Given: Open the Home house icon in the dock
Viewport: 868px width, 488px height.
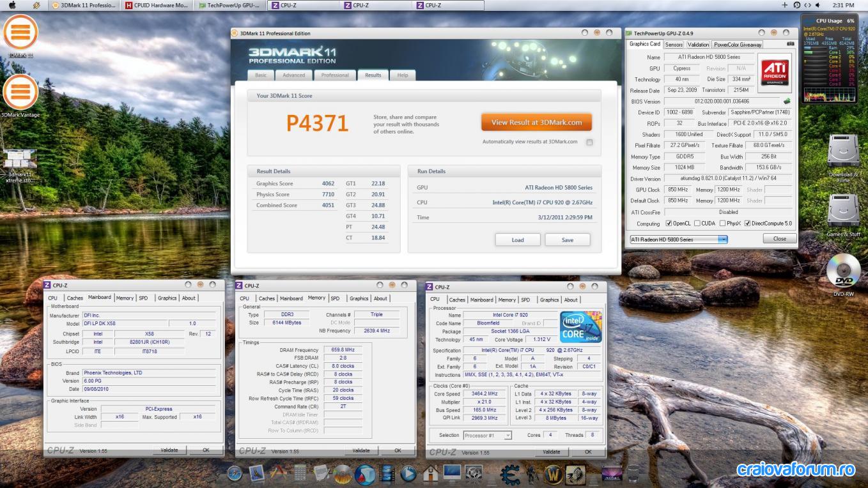Looking at the screenshot, I should [430, 473].
